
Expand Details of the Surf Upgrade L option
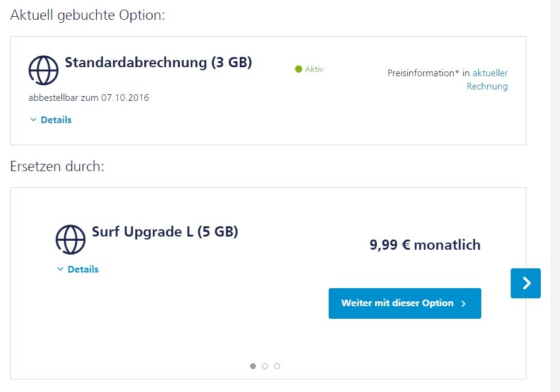pyautogui.click(x=83, y=269)
